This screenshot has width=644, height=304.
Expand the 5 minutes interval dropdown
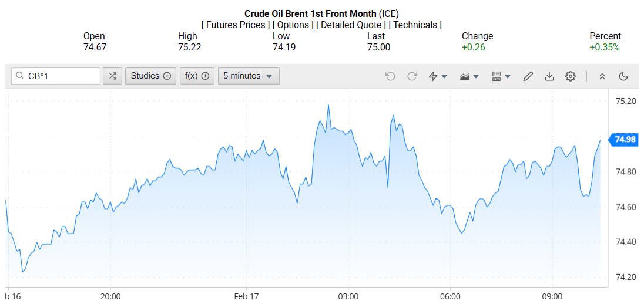point(249,76)
